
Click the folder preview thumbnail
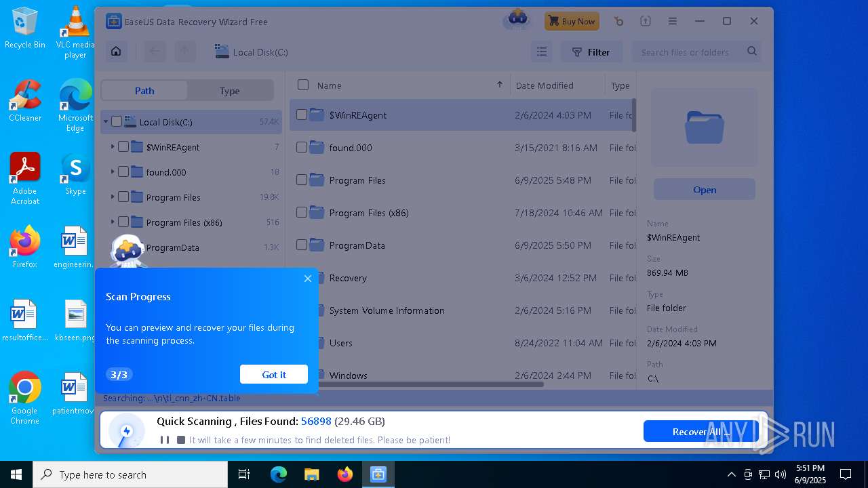point(705,127)
